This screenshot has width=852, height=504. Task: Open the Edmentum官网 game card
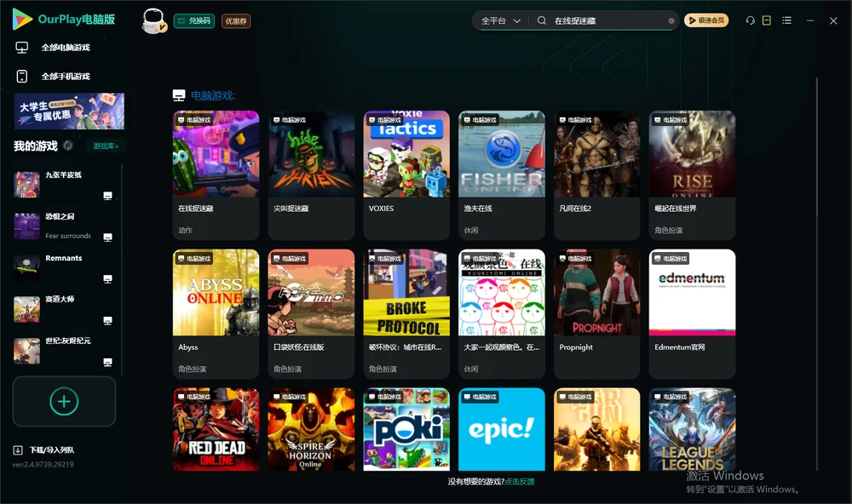tap(692, 313)
